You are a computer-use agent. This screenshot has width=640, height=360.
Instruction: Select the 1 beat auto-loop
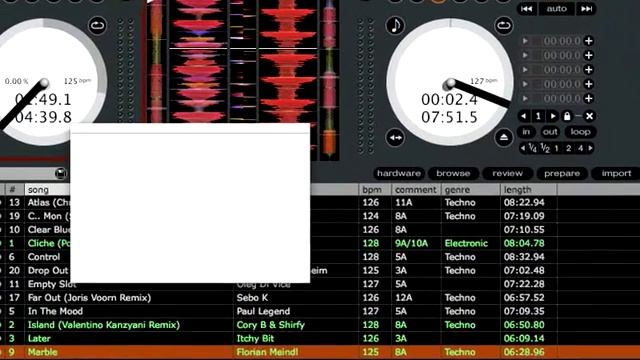point(556,149)
